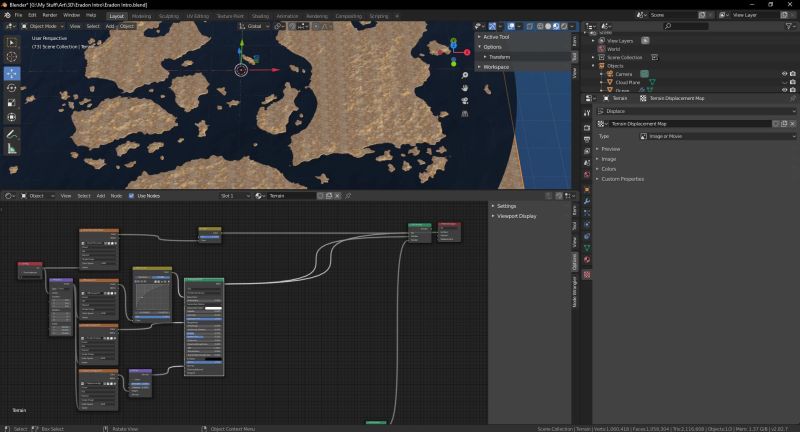Open the File menu

[x=18, y=15]
